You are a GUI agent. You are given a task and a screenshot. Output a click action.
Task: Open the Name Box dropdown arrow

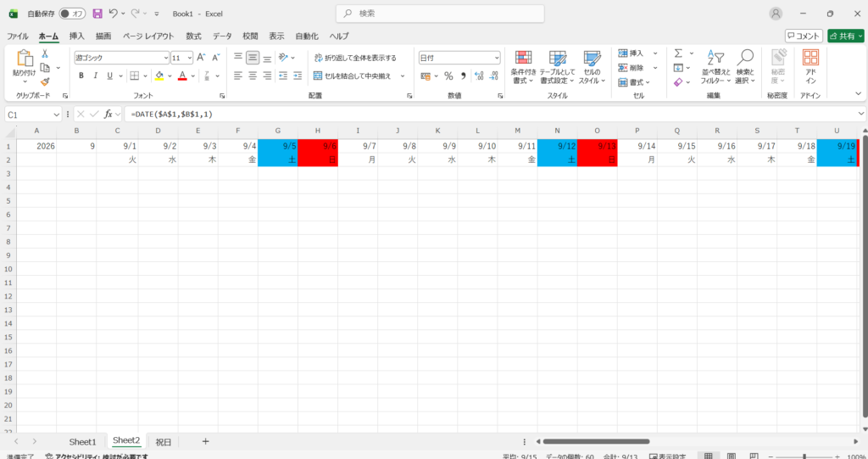point(57,115)
